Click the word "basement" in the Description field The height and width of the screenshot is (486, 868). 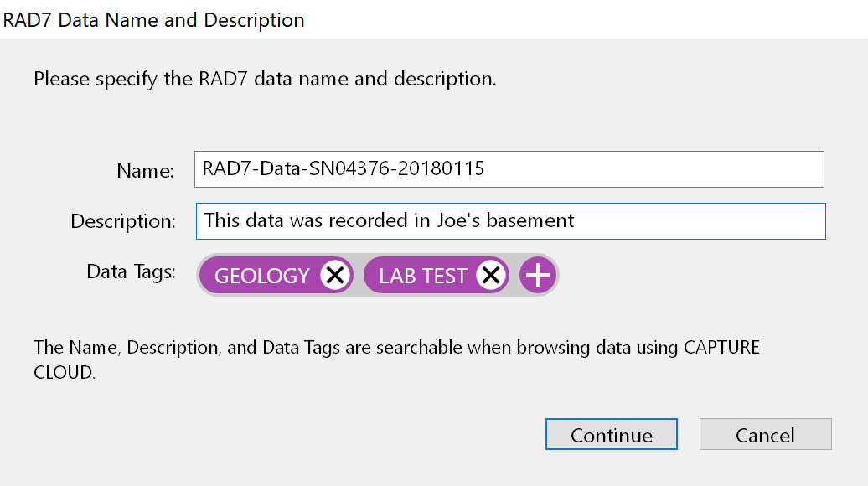pos(531,221)
